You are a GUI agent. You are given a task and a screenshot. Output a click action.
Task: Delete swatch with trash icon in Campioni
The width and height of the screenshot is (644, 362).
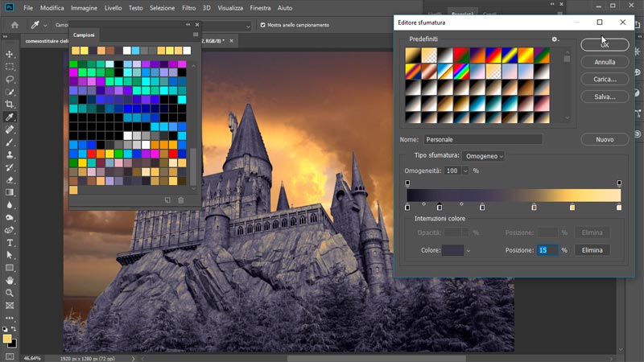(181, 200)
